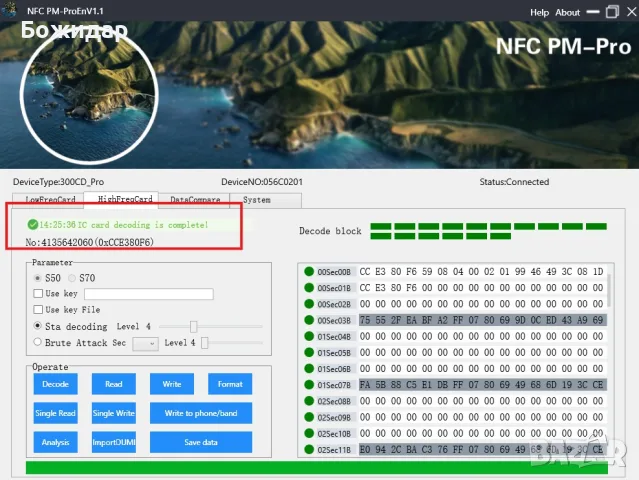Screen dimensions: 639x480
Task: Select the S70 card type
Action: click(72, 278)
